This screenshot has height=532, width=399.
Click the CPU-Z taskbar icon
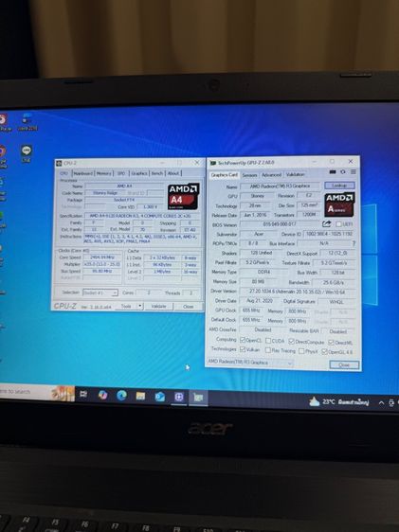[179, 397]
